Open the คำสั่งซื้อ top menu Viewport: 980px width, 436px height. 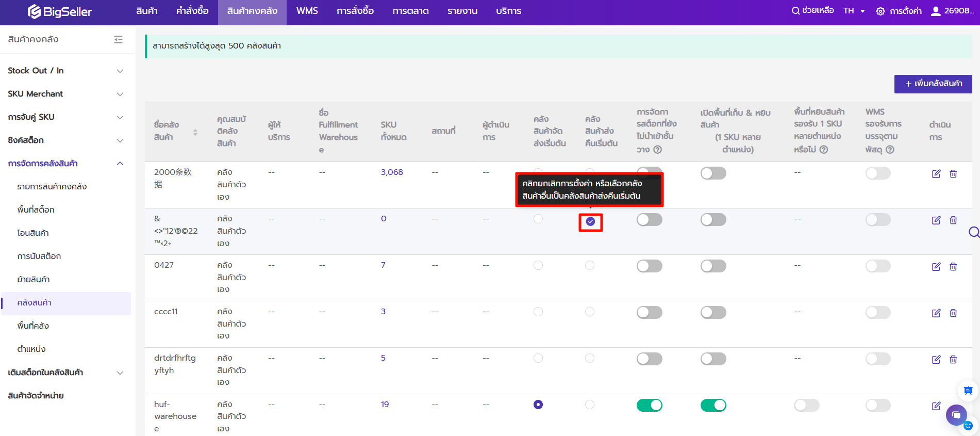(x=192, y=11)
